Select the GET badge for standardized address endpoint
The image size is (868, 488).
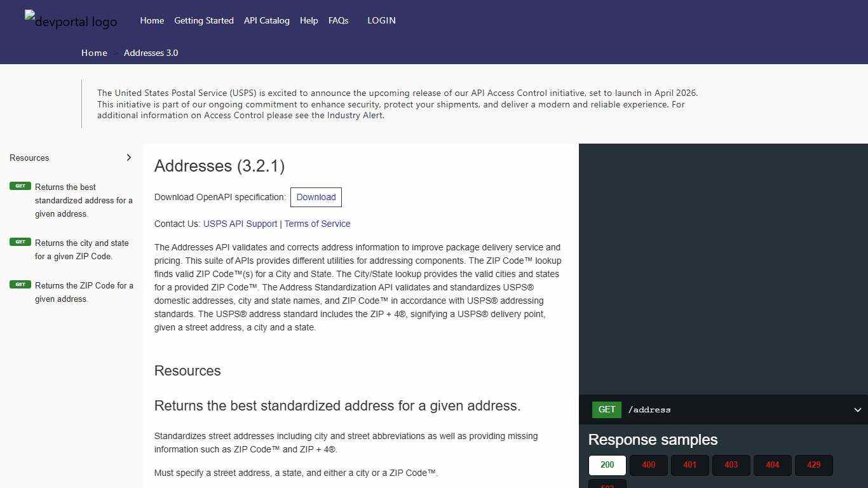coord(20,186)
